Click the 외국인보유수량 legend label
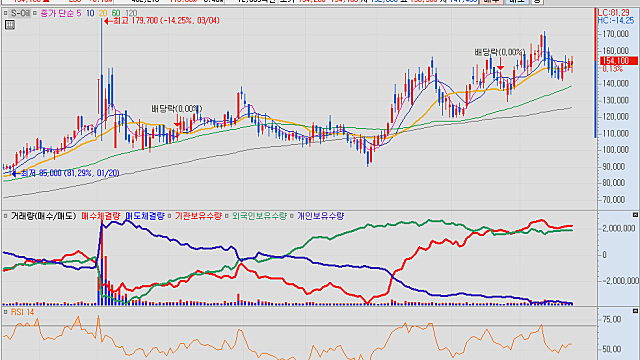Image resolution: width=640 pixels, height=360 pixels. [259, 216]
